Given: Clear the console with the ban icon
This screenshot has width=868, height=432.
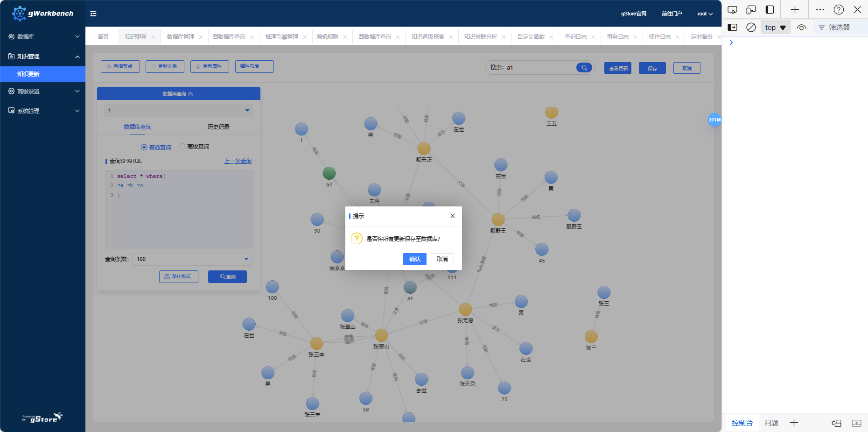Looking at the screenshot, I should [x=751, y=28].
